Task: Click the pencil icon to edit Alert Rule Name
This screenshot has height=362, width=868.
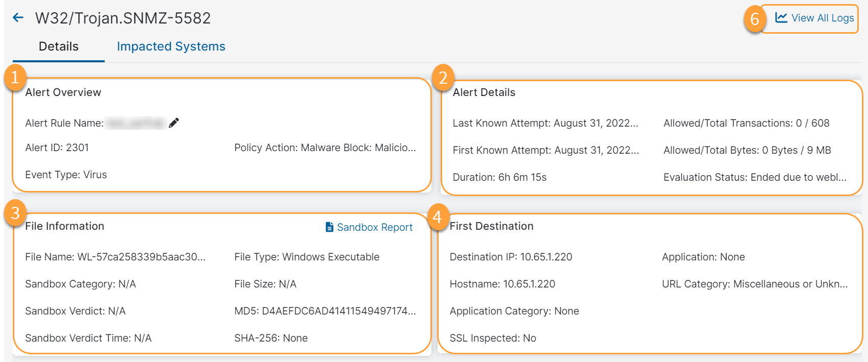Action: (174, 122)
